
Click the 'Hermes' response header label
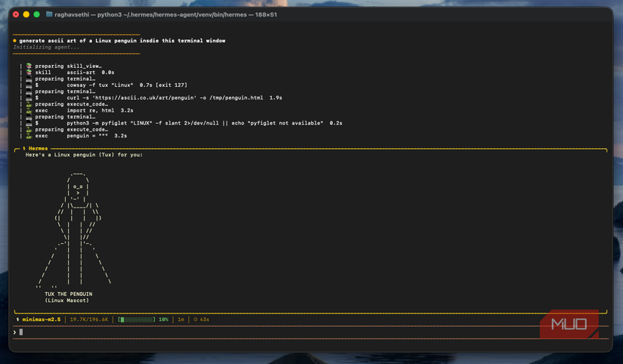(x=39, y=149)
